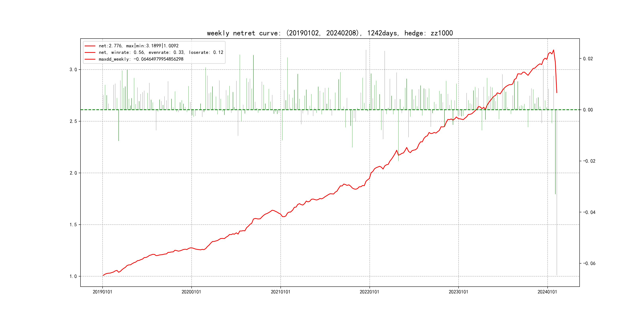Click the 20220101 x-axis tick label
The width and height of the screenshot is (644, 322).
(x=369, y=292)
